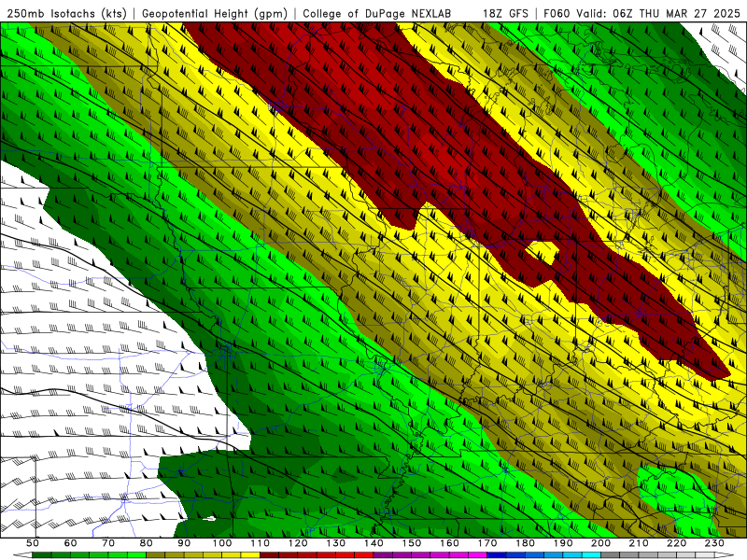This screenshot has width=747, height=560.
Task: Click the 50 label on the legend
Action: 33,543
